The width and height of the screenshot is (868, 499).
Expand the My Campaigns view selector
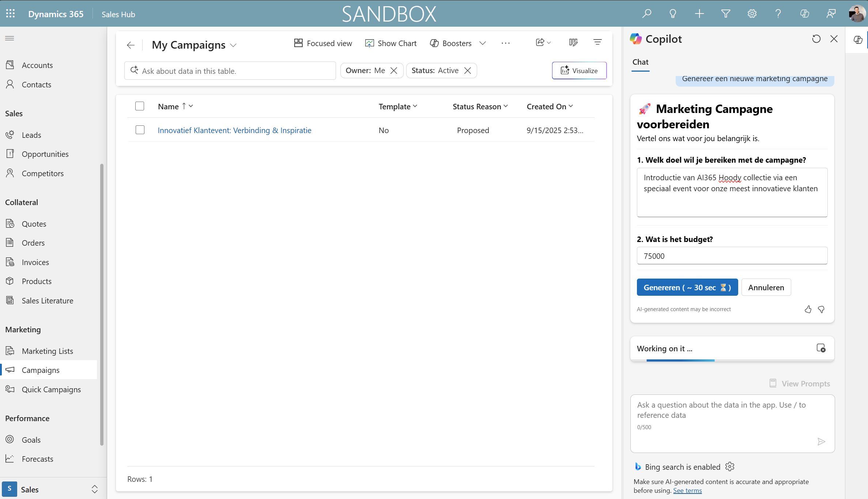[233, 45]
